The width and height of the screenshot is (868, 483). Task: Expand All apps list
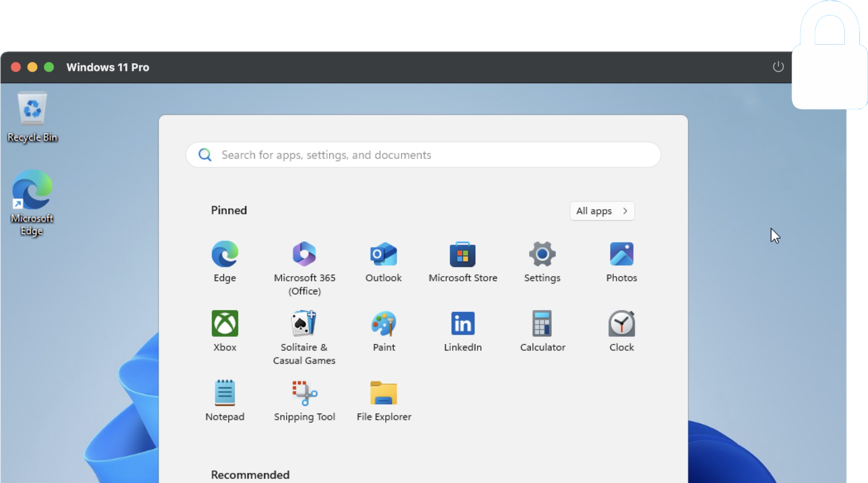click(602, 211)
